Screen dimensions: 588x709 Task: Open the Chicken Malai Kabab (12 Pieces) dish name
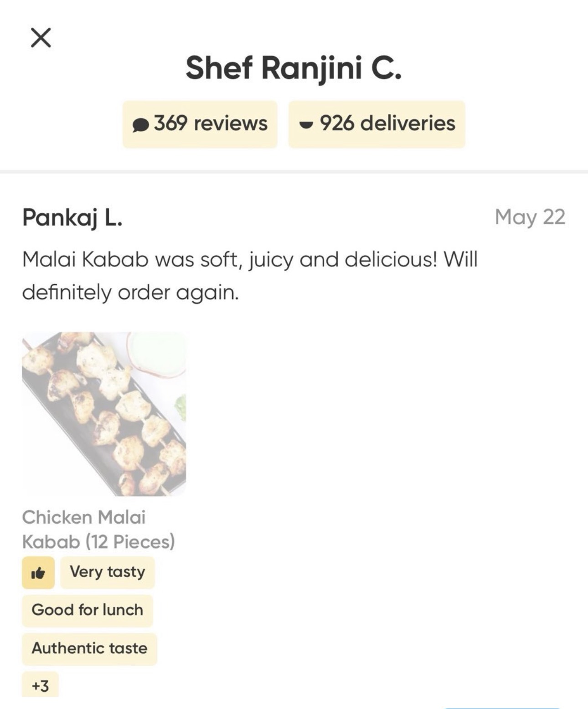(98, 529)
